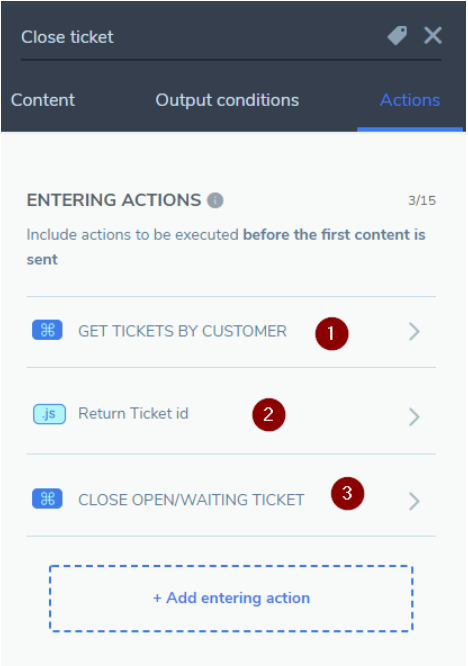Open the CLOSE OPEN/WAITING TICKET action label
This screenshot has width=468, height=666.
[x=191, y=500]
